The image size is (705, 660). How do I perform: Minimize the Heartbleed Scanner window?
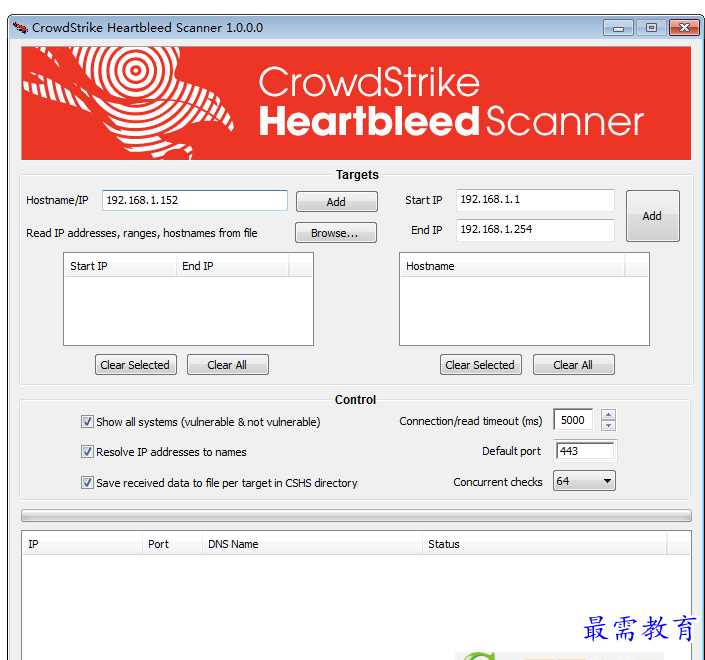pos(618,28)
